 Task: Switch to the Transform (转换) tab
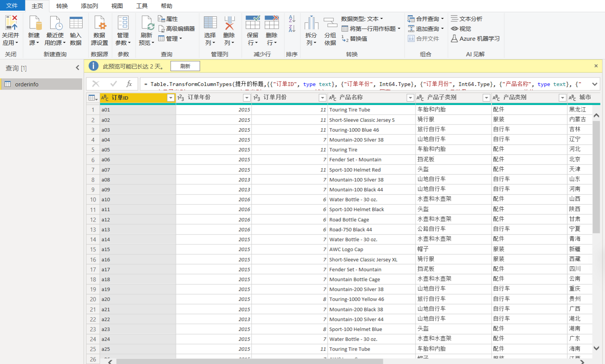(x=62, y=6)
